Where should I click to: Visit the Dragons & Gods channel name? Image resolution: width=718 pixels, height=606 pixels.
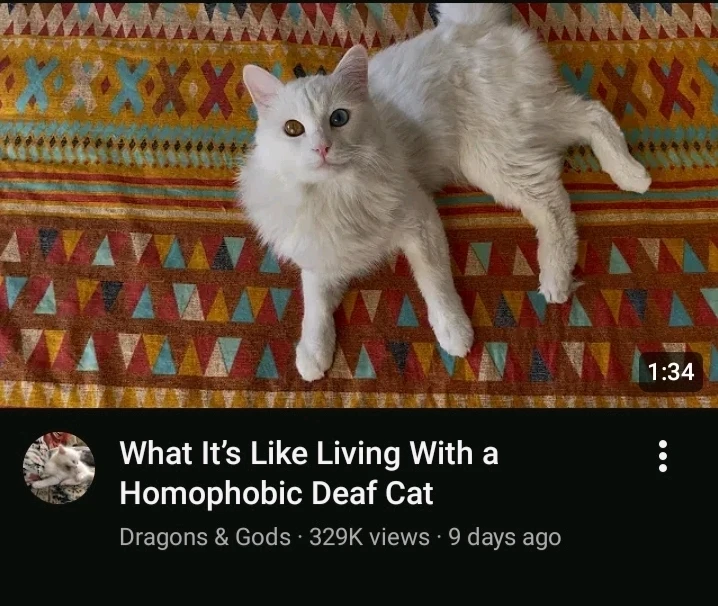tap(205, 537)
